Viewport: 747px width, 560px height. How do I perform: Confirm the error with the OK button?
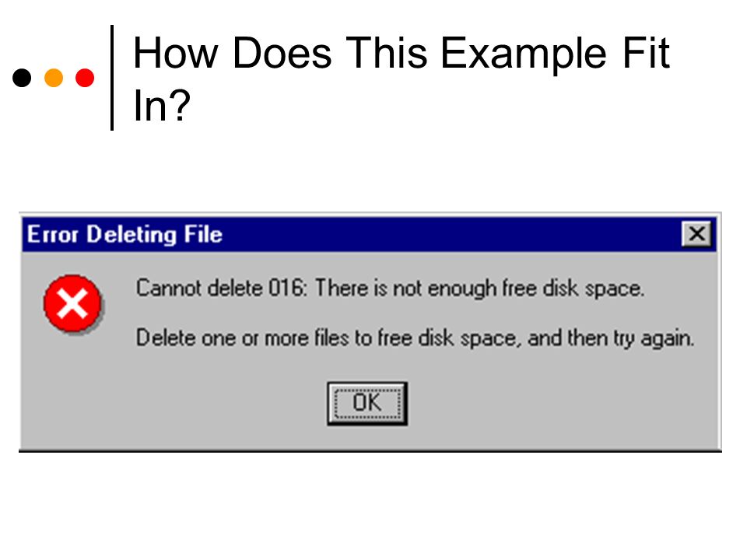(366, 404)
